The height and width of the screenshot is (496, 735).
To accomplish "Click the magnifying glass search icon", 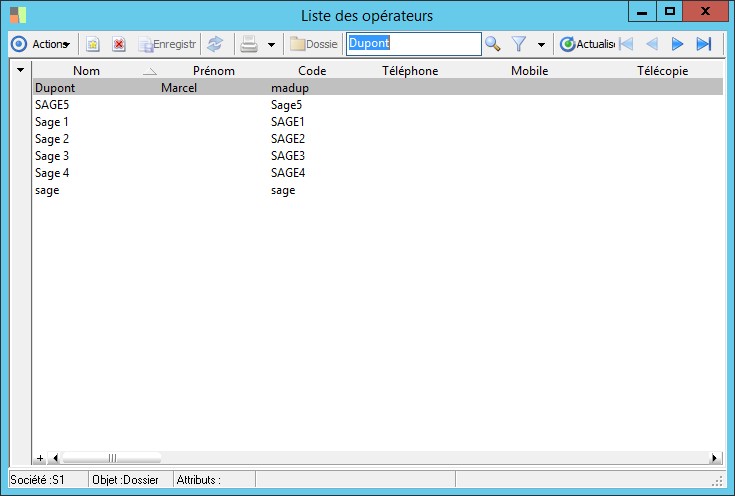I will click(492, 44).
